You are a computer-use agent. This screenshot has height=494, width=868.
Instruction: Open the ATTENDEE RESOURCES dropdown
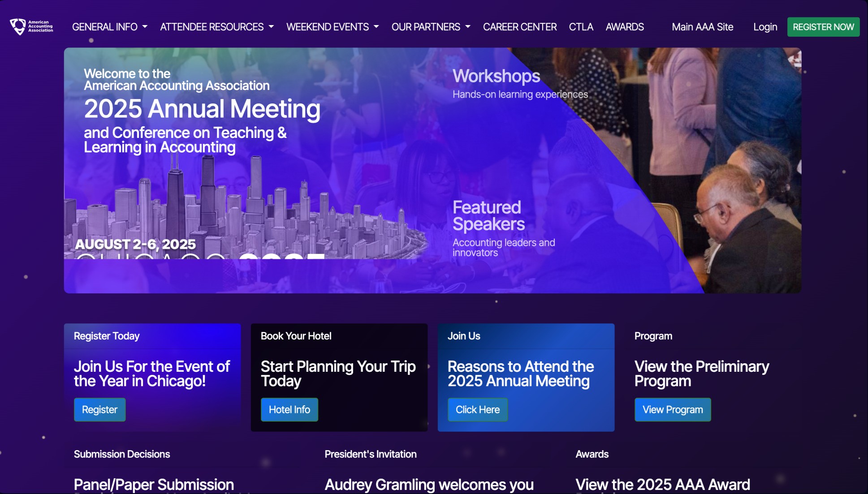(x=217, y=27)
